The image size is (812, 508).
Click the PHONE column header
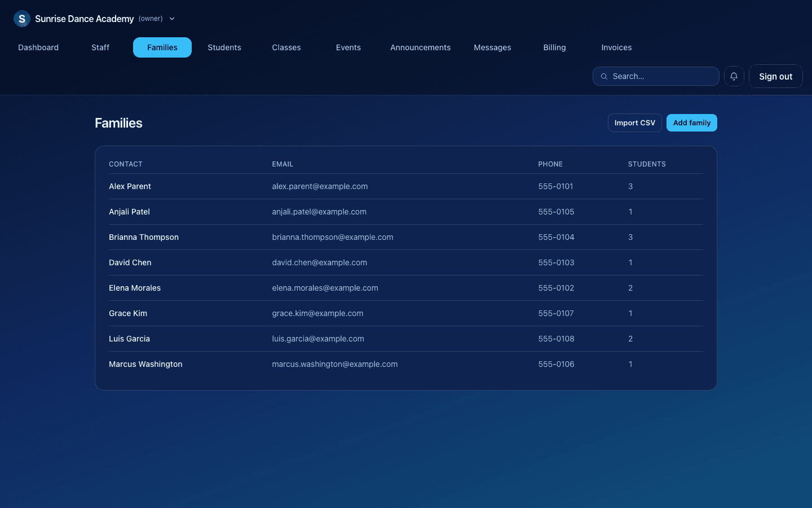(550, 164)
